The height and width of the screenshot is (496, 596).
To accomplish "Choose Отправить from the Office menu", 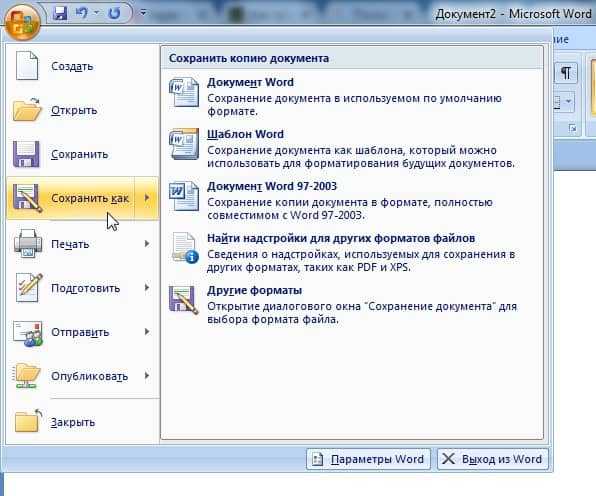I will (x=83, y=332).
